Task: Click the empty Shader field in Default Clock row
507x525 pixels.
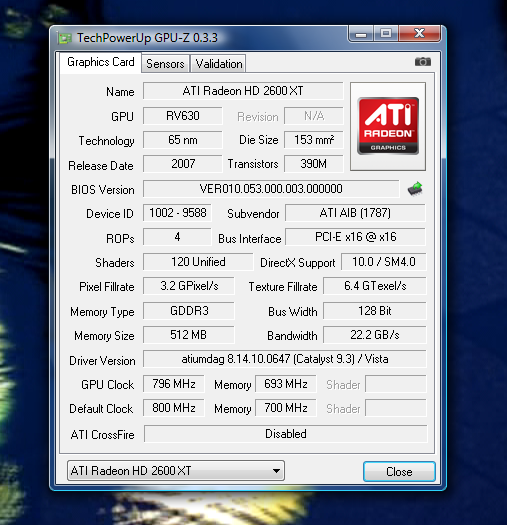Action: tap(396, 408)
